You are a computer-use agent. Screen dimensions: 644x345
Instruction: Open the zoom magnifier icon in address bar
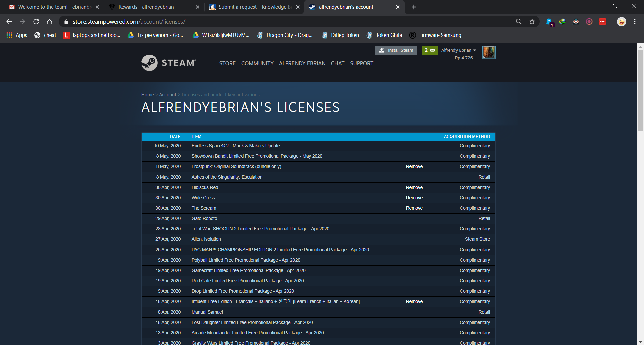(519, 22)
